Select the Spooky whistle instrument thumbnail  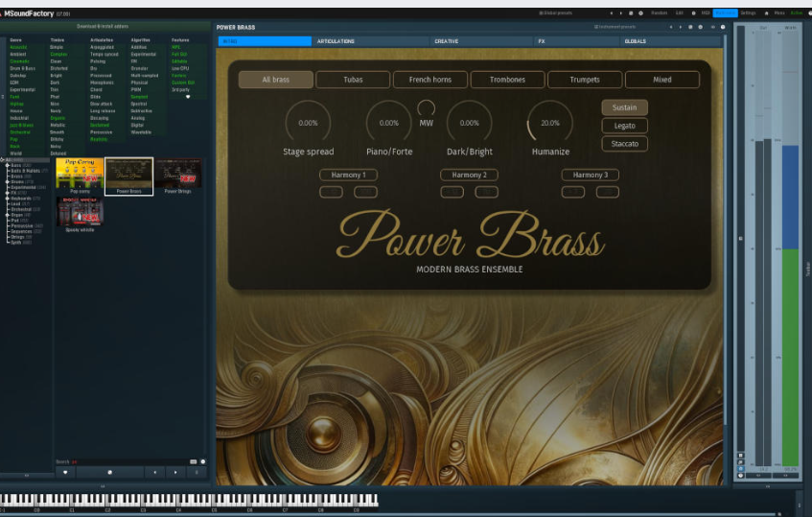80,215
